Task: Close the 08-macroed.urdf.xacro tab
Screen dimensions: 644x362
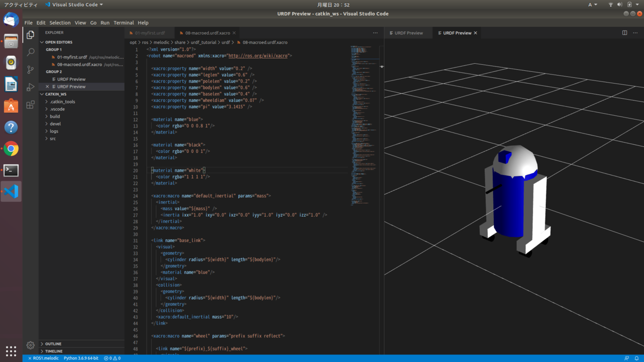Action: coord(234,33)
